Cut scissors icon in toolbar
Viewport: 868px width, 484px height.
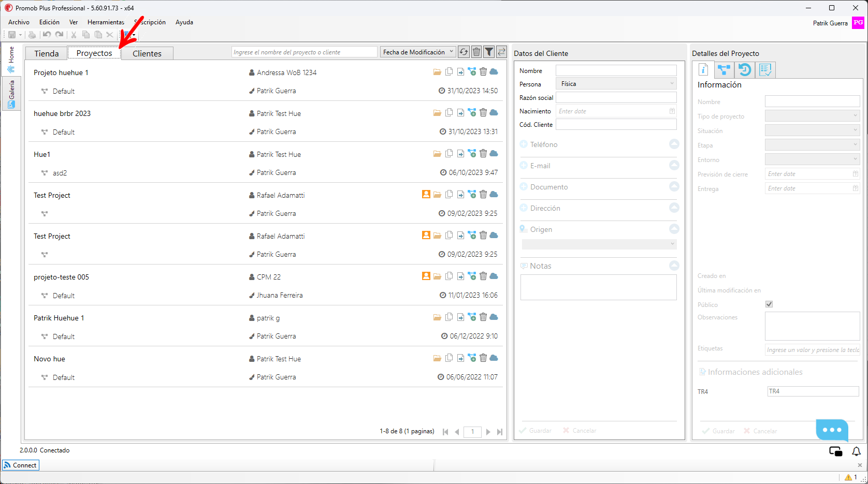click(74, 35)
